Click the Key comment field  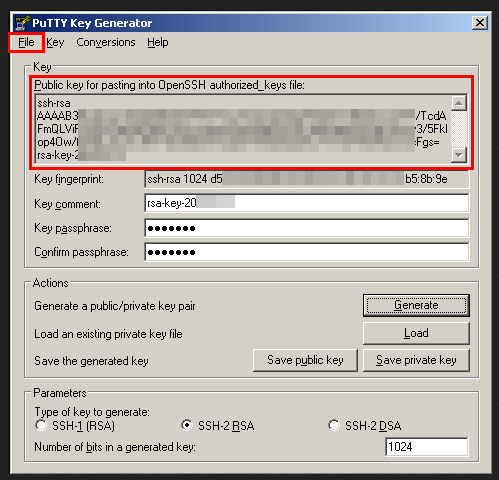[307, 203]
